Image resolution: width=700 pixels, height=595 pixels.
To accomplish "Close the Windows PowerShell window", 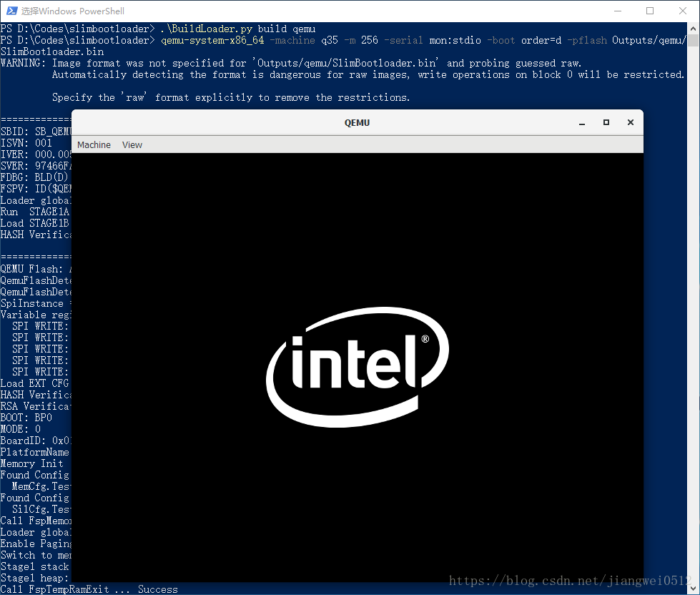I will (683, 11).
